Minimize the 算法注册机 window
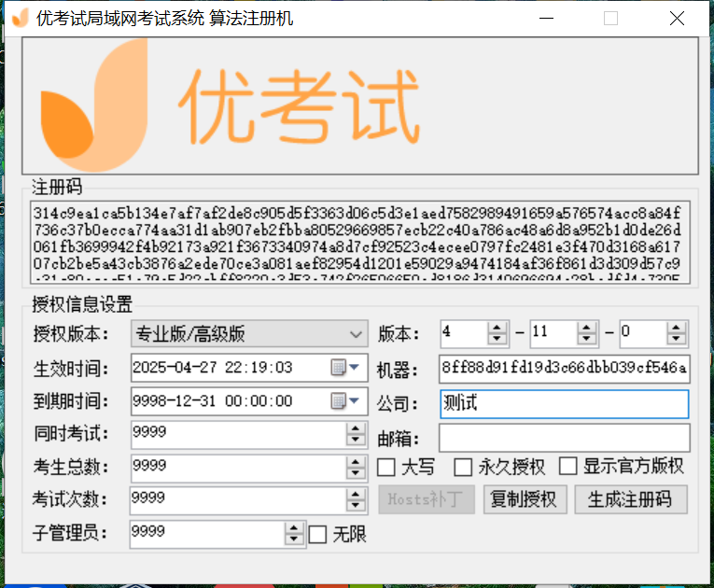The image size is (714, 588). click(x=546, y=19)
